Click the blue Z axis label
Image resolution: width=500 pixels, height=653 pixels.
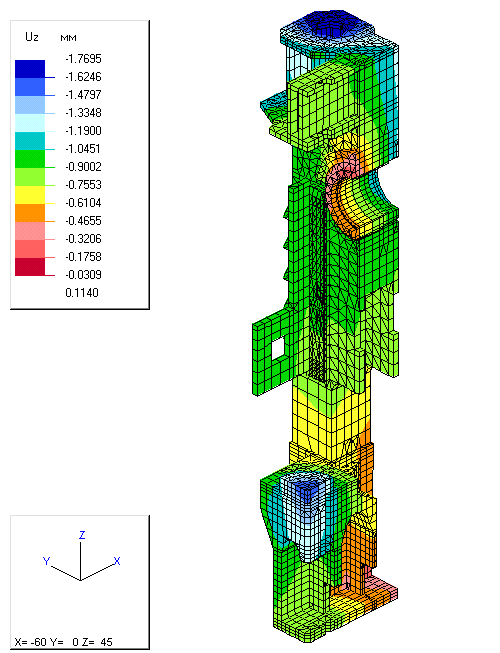(82, 535)
